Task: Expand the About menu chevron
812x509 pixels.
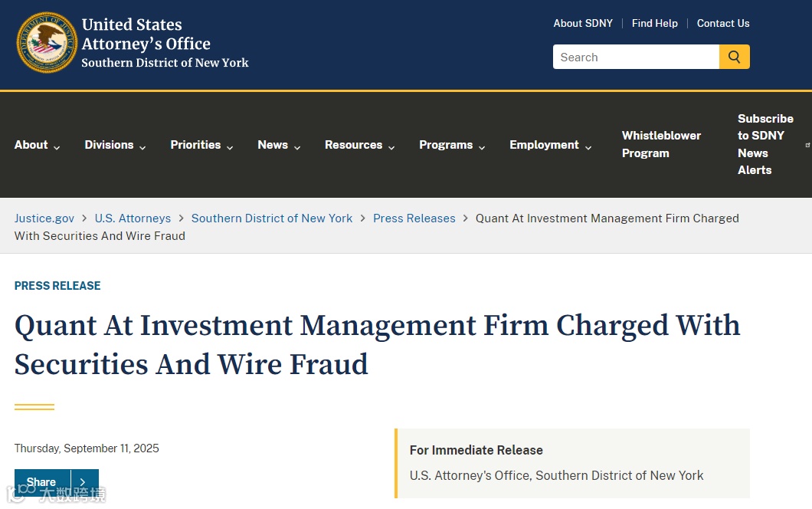Action: [x=57, y=148]
